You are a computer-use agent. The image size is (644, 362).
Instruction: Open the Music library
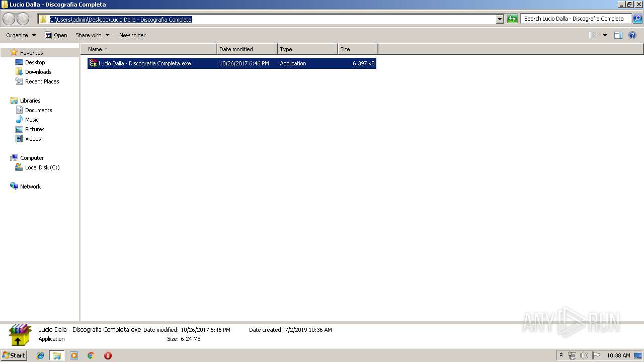click(32, 120)
